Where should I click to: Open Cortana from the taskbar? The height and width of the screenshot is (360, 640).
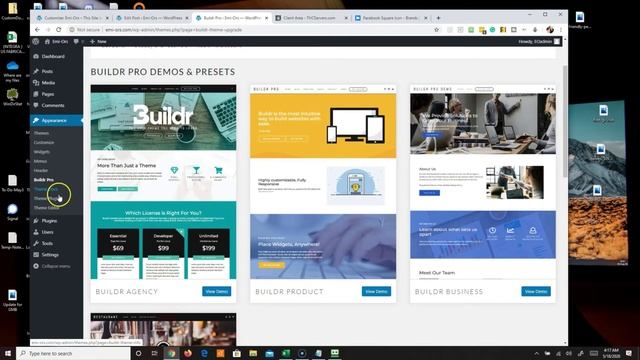138,353
